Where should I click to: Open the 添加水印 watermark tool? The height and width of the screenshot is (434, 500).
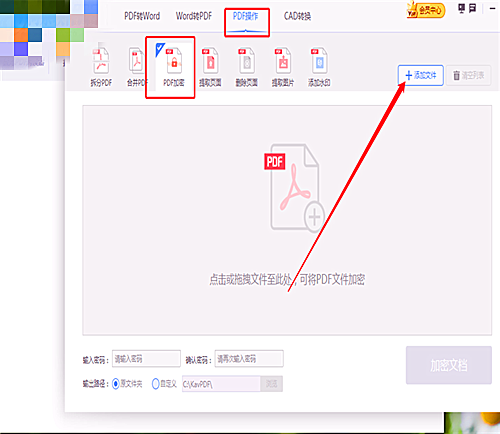(x=319, y=68)
